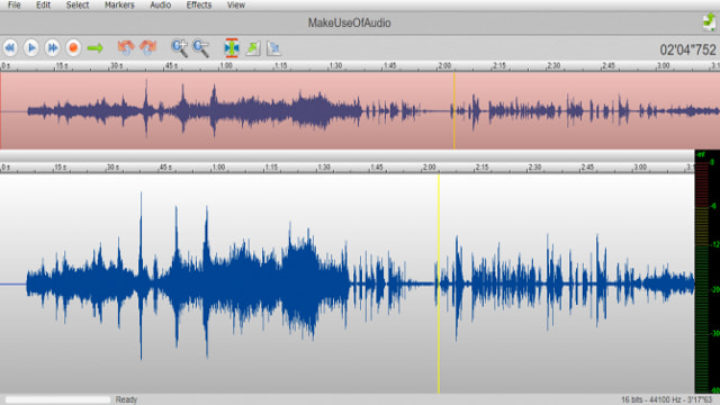
Task: Click the rewind button in the toolbar
Action: (x=10, y=47)
